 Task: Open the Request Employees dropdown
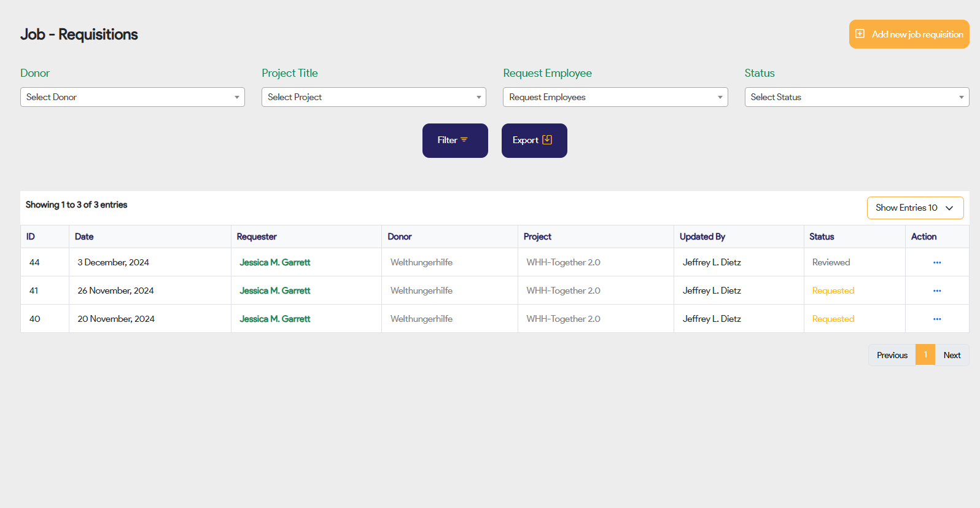[x=615, y=97]
